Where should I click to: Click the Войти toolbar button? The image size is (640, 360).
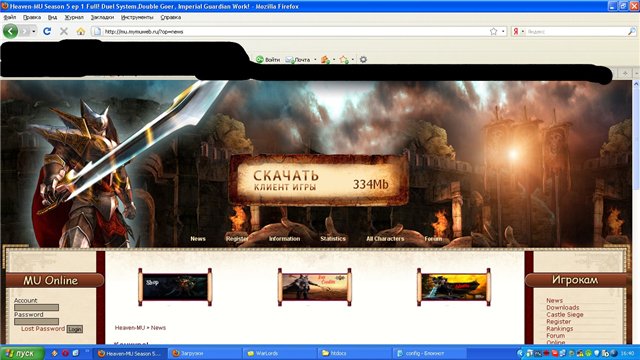click(268, 60)
